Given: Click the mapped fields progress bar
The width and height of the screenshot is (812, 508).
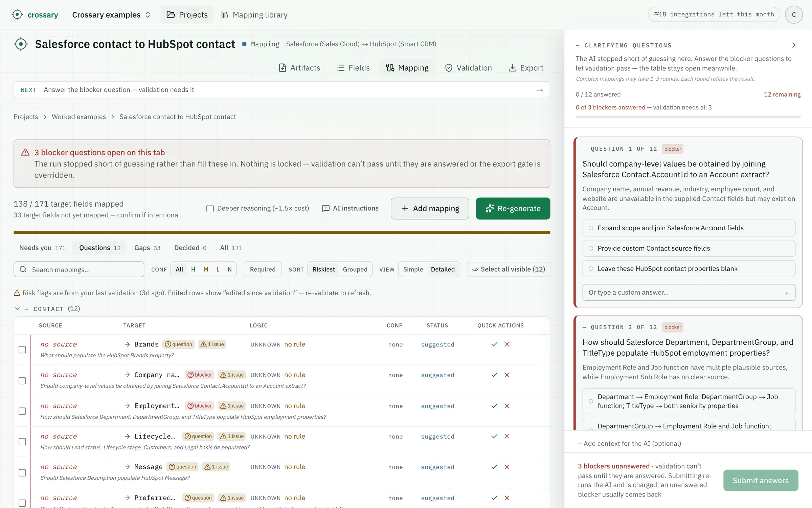Looking at the screenshot, I should coord(282,232).
